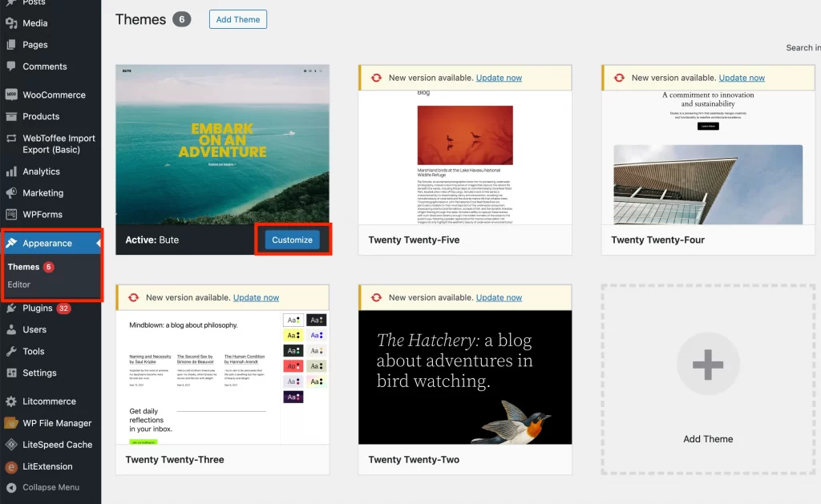Select the Twenty Twenty-Two theme thumbnail
Image resolution: width=821 pixels, height=504 pixels.
point(465,377)
